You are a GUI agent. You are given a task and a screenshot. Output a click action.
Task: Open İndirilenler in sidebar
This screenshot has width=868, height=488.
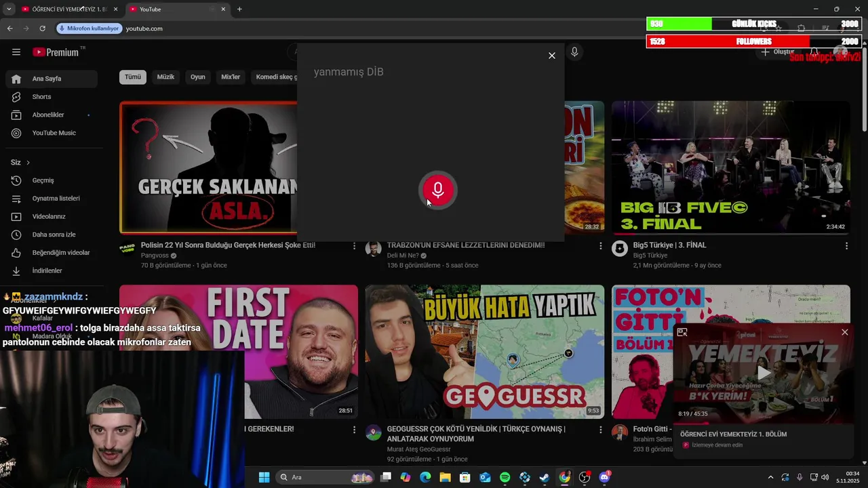click(x=52, y=270)
